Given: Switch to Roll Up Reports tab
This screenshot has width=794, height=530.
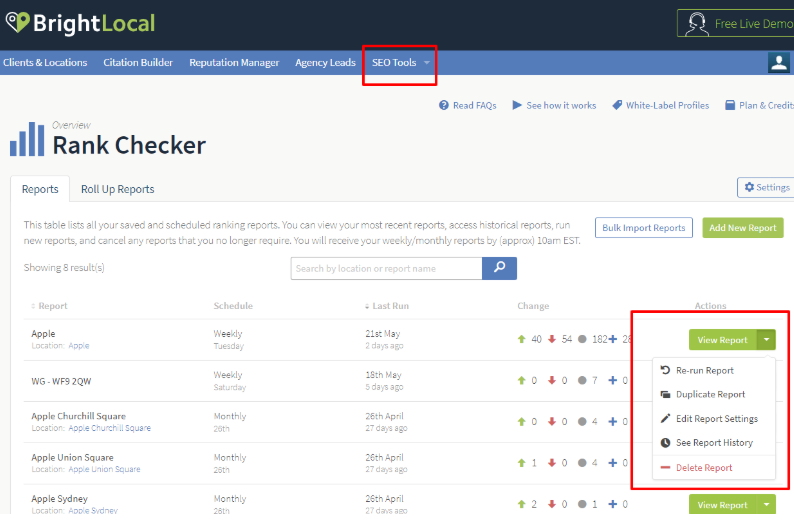Looking at the screenshot, I should point(117,189).
